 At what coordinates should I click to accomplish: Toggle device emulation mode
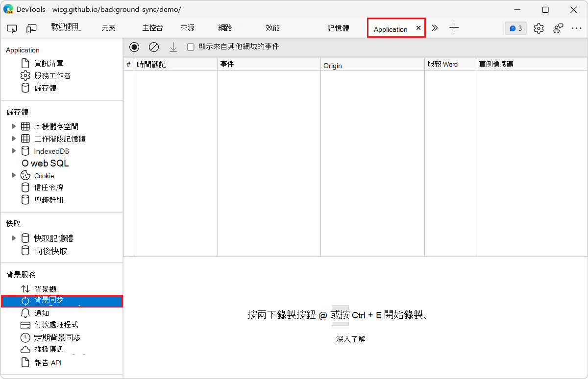(x=31, y=28)
